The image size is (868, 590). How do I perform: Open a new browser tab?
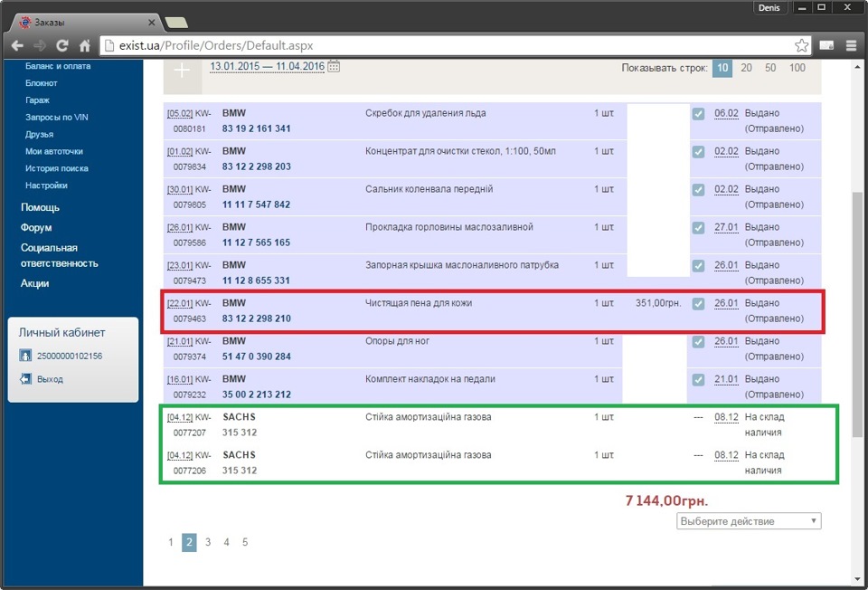pyautogui.click(x=176, y=23)
